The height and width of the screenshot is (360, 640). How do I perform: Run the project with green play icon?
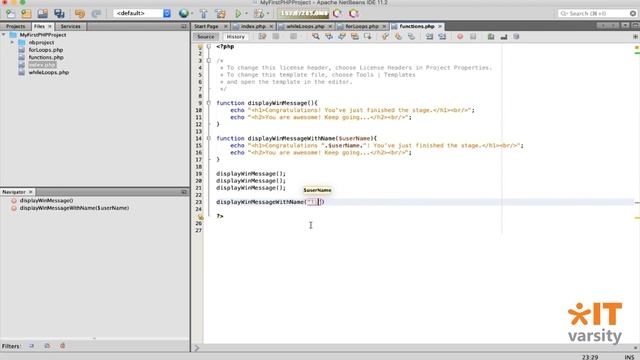tap(238, 13)
